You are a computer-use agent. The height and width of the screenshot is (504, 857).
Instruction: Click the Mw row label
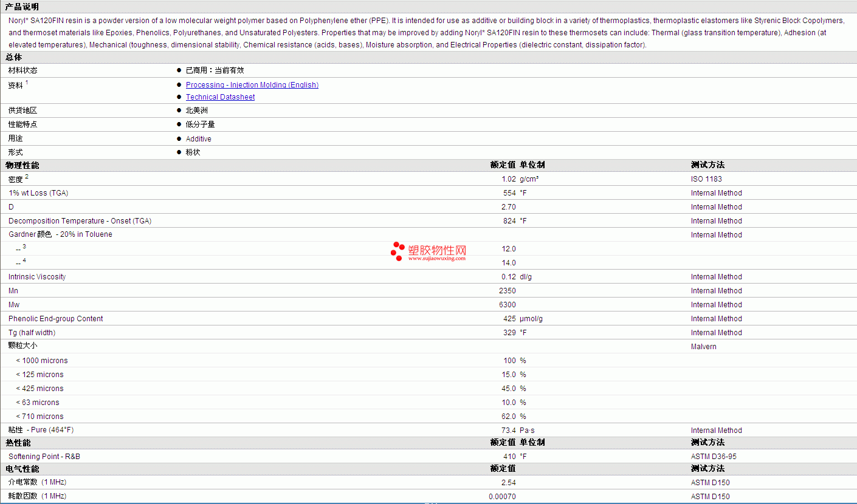(14, 305)
